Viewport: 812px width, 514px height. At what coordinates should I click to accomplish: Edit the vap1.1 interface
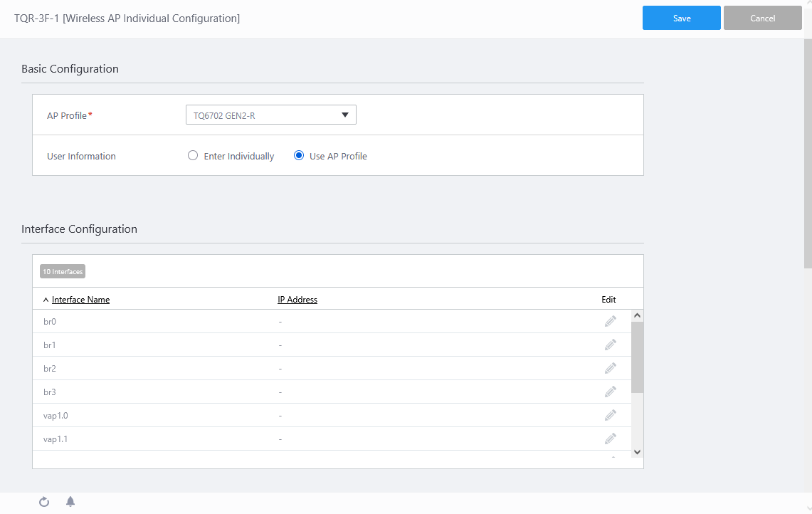(x=610, y=439)
